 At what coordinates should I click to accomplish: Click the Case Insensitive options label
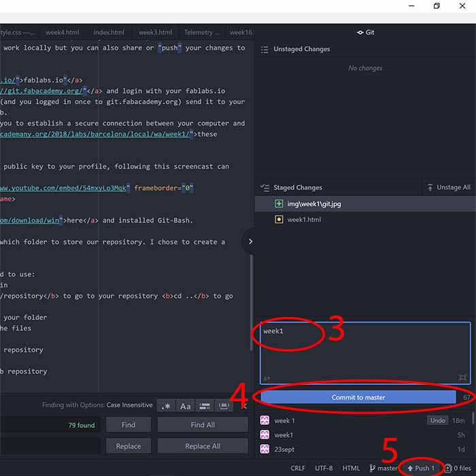[x=129, y=405]
